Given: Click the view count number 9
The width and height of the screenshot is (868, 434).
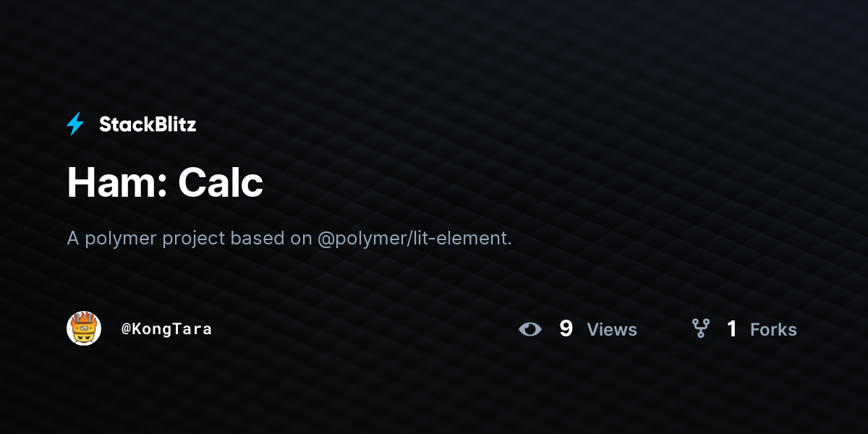Looking at the screenshot, I should click(566, 329).
